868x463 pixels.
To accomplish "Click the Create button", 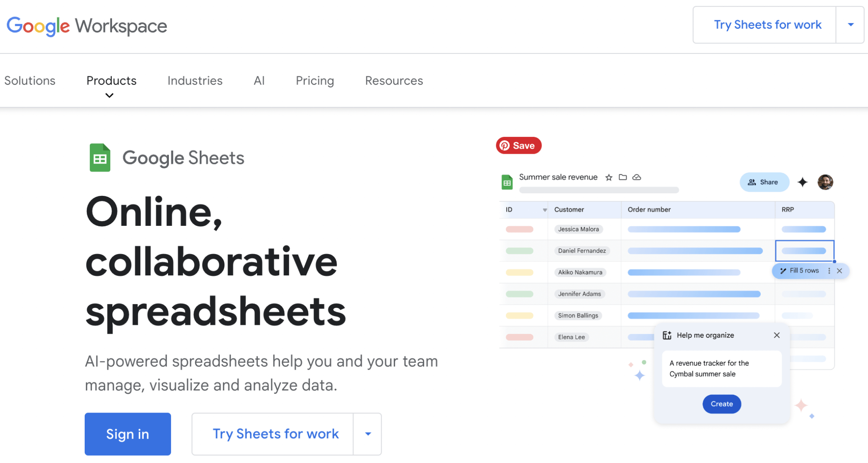I will pyautogui.click(x=722, y=404).
